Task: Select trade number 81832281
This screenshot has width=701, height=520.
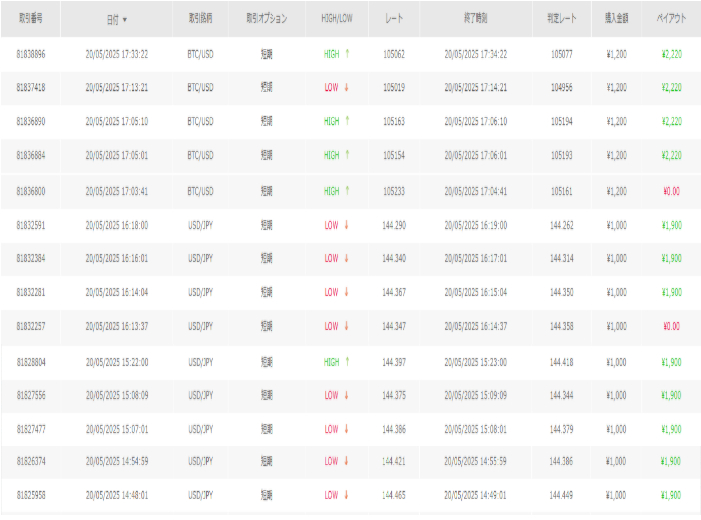Action: click(31, 292)
